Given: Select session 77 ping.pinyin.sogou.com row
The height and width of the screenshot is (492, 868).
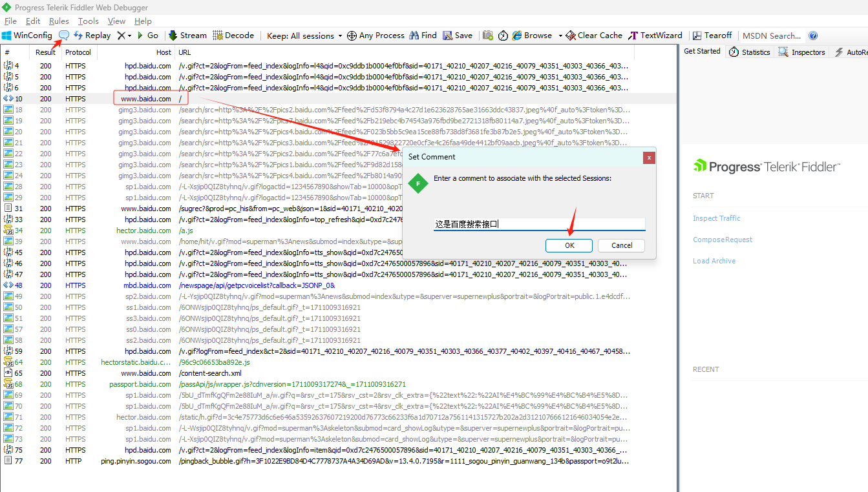Looking at the screenshot, I should (x=339, y=461).
